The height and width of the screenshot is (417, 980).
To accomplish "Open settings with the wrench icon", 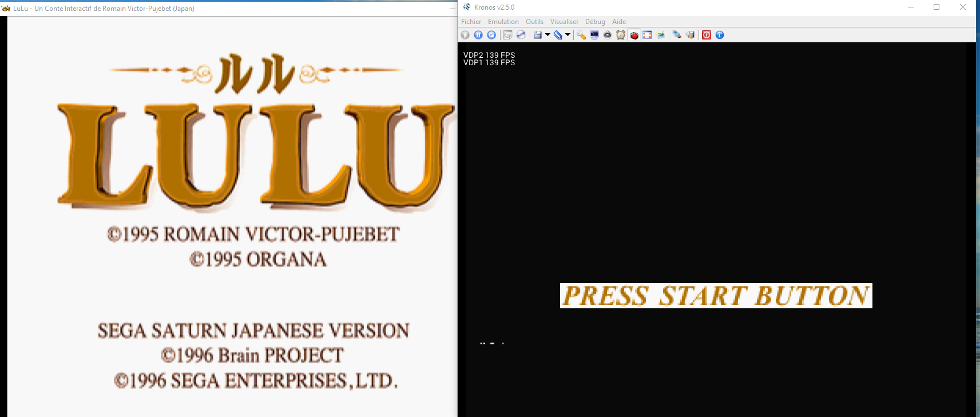I will click(581, 35).
